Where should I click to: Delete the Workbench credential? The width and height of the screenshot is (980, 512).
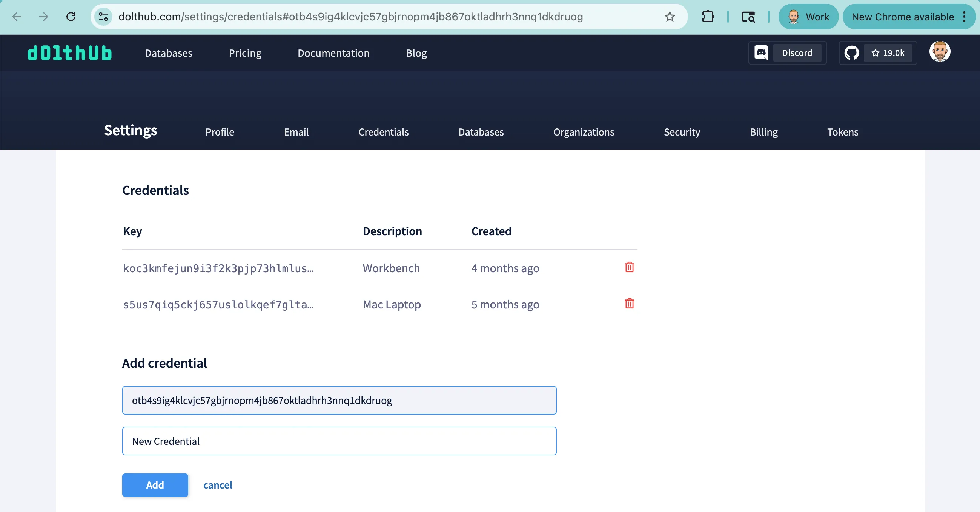(x=629, y=267)
